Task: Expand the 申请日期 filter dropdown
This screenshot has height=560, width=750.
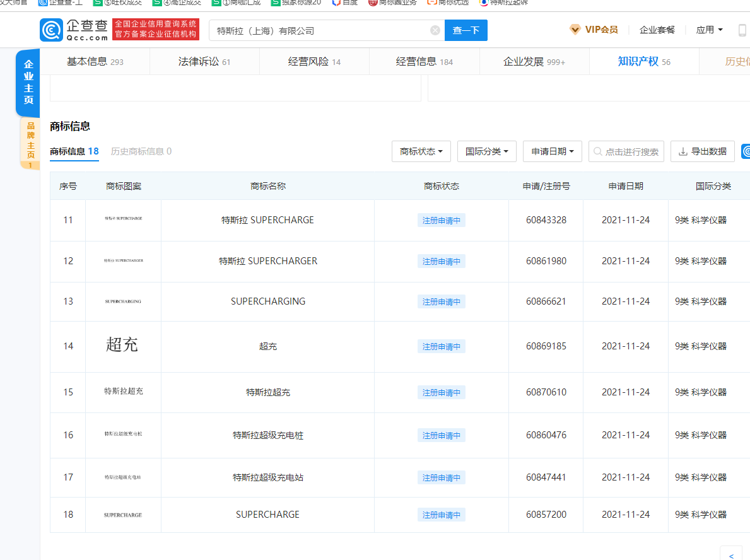Action: 553,151
